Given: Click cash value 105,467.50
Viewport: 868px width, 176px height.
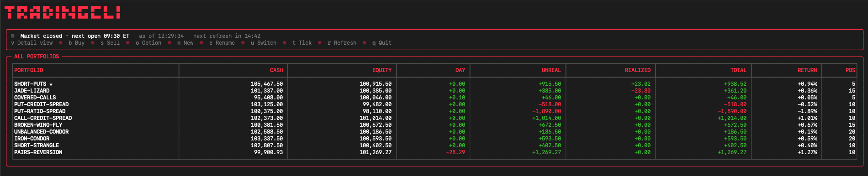Looking at the screenshot, I should 267,84.
